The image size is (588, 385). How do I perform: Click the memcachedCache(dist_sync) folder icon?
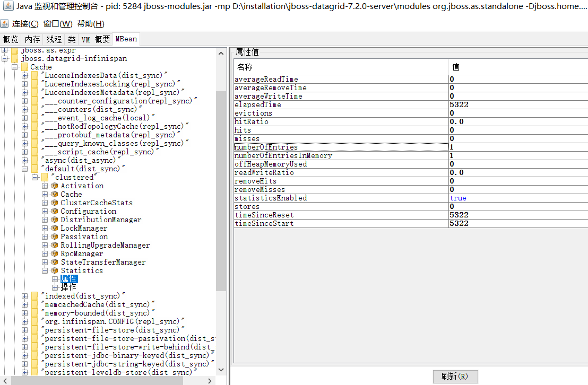click(x=35, y=304)
